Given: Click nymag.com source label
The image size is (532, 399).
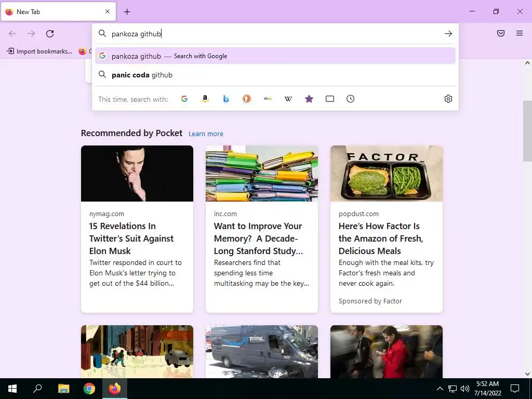Looking at the screenshot, I should (x=107, y=214).
